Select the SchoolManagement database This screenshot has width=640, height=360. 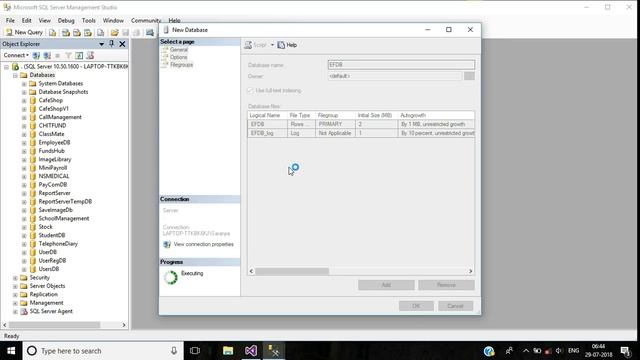click(x=64, y=218)
